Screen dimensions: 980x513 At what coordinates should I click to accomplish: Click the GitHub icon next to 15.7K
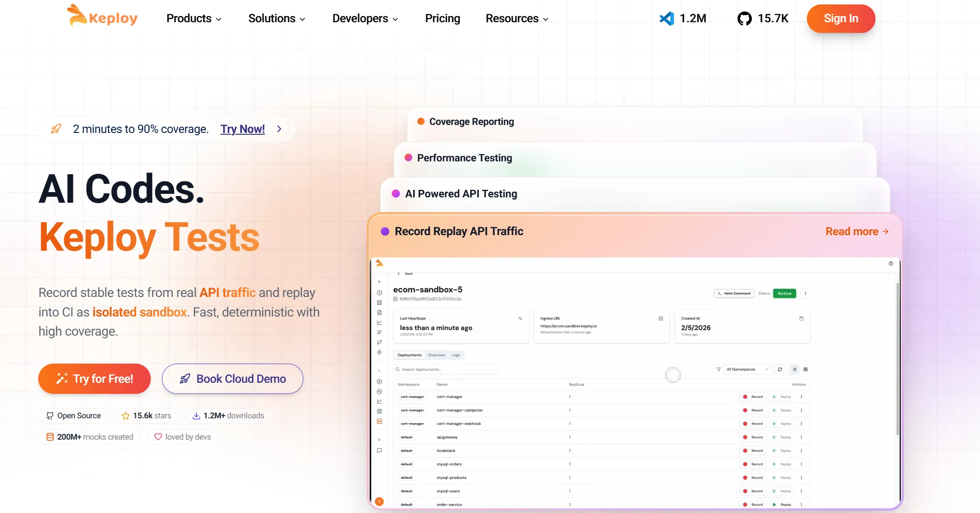tap(744, 18)
